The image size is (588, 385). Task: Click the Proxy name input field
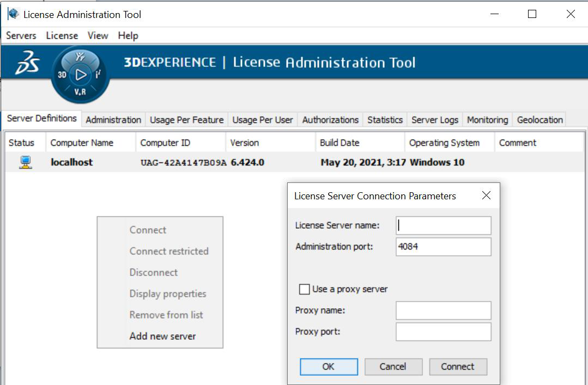[x=443, y=310]
